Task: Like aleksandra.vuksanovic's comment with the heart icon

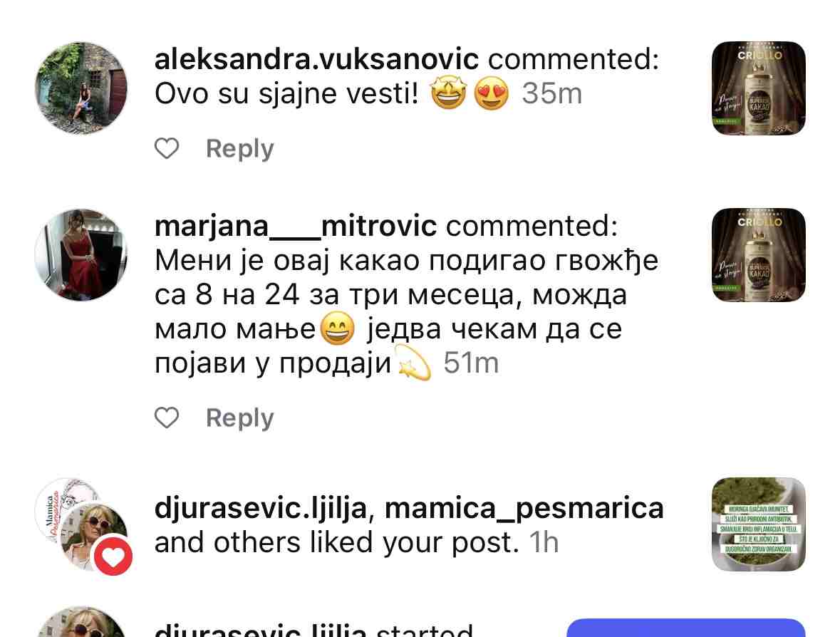Action: [x=167, y=148]
